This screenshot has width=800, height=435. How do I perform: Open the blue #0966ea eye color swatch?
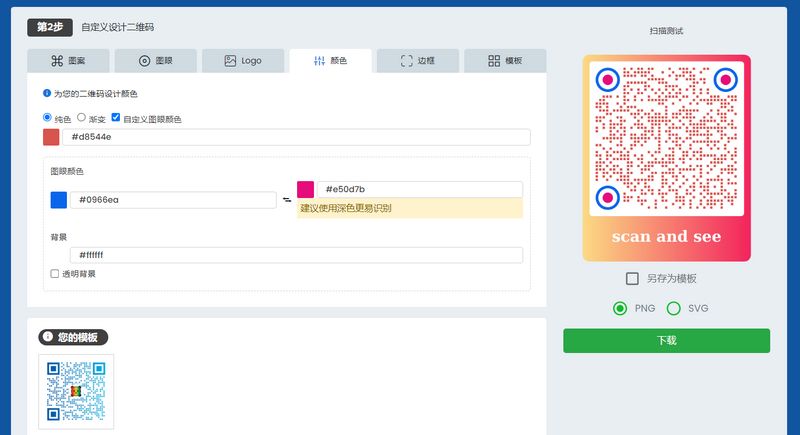coord(59,200)
